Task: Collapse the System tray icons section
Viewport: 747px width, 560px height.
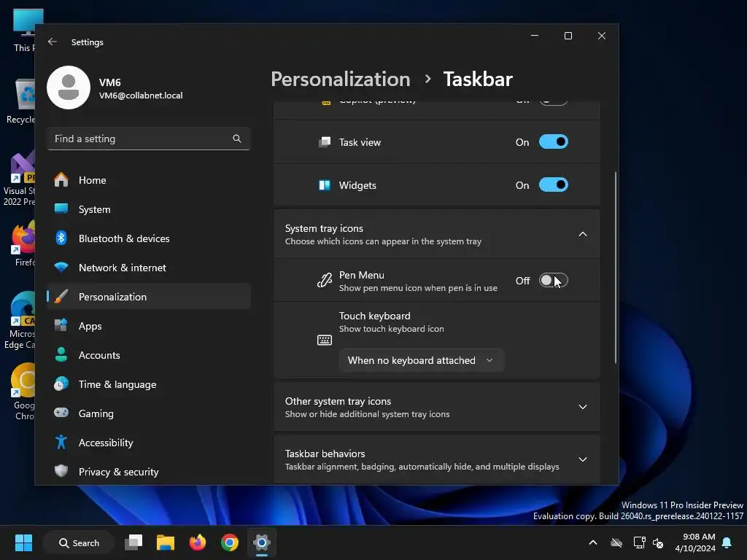Action: click(x=582, y=234)
